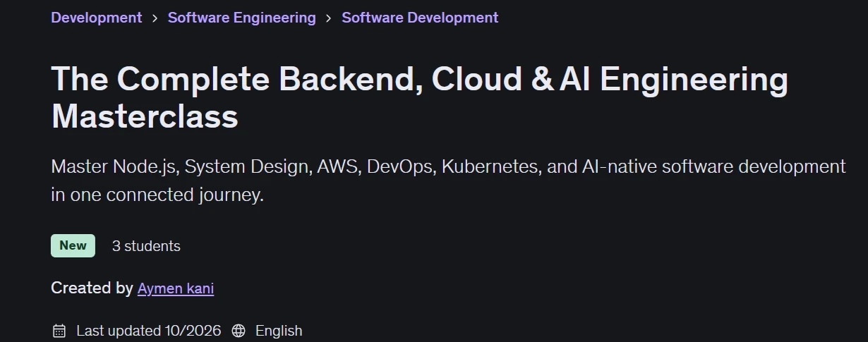Click the "Last updated 10/2026" text

pyautogui.click(x=149, y=331)
